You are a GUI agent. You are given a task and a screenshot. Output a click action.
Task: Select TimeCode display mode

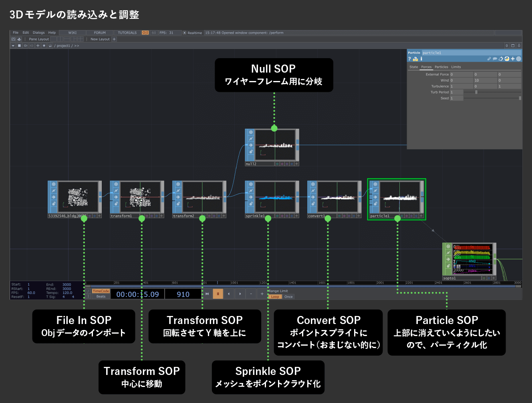(101, 291)
